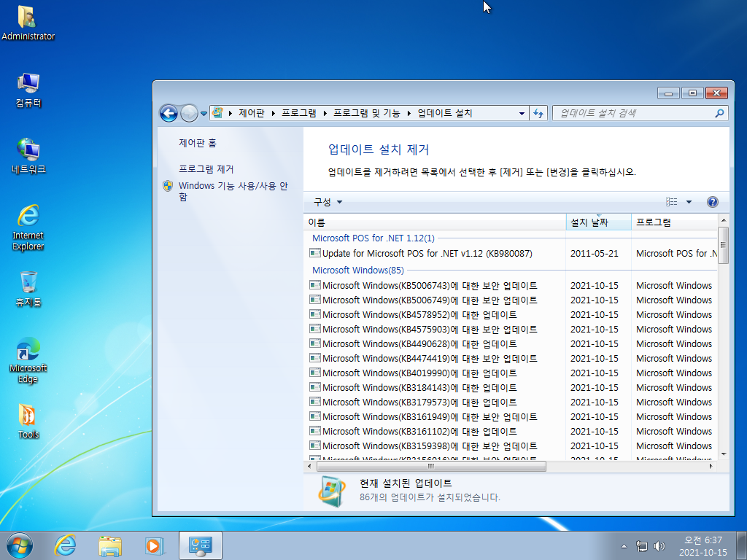747x560 pixels.
Task: Open the Windows Start button
Action: (x=20, y=545)
